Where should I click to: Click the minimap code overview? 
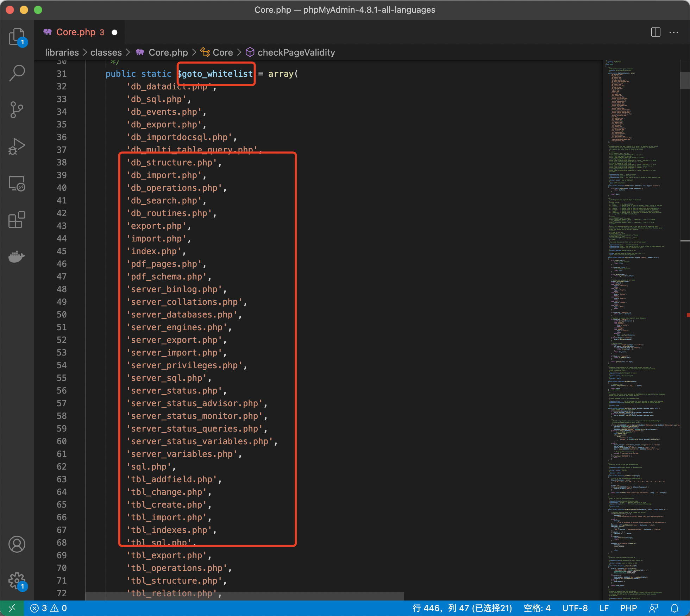tap(637, 317)
